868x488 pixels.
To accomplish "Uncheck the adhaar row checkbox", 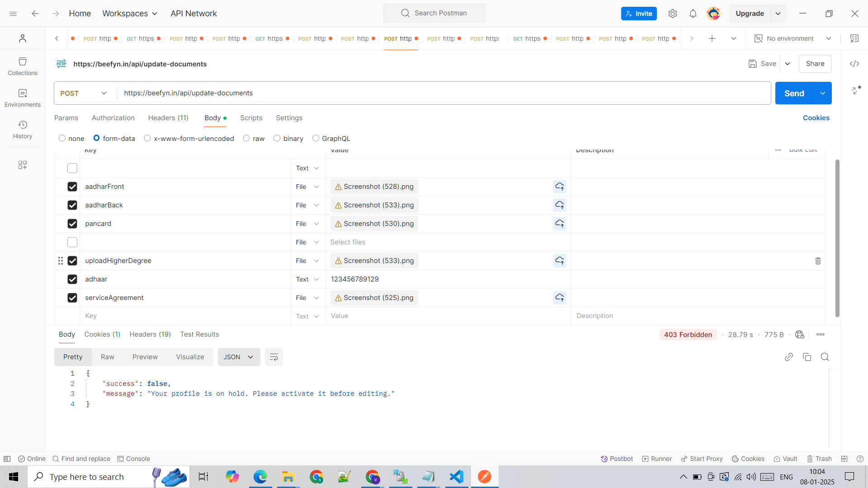I will (x=72, y=279).
